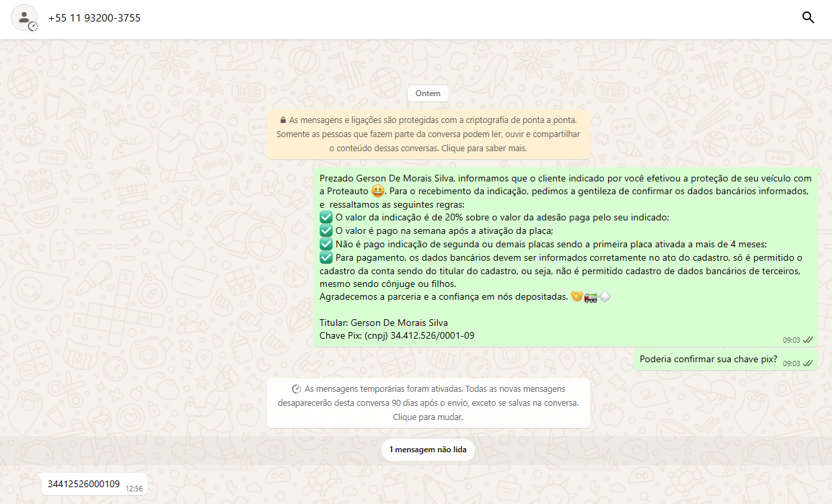Click read receipt ticks on Poderia confirmar message

tap(808, 364)
